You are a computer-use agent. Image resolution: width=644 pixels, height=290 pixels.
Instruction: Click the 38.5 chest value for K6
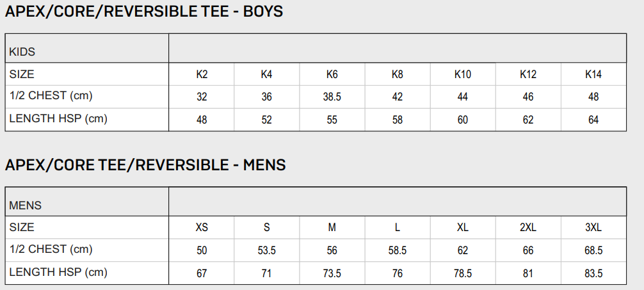(x=332, y=97)
